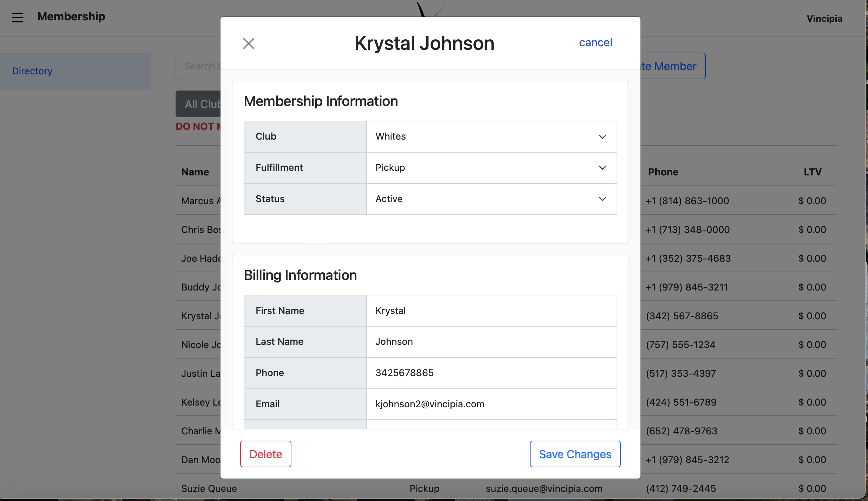The height and width of the screenshot is (501, 868).
Task: Click phone number (412) 749-2445
Action: click(681, 488)
